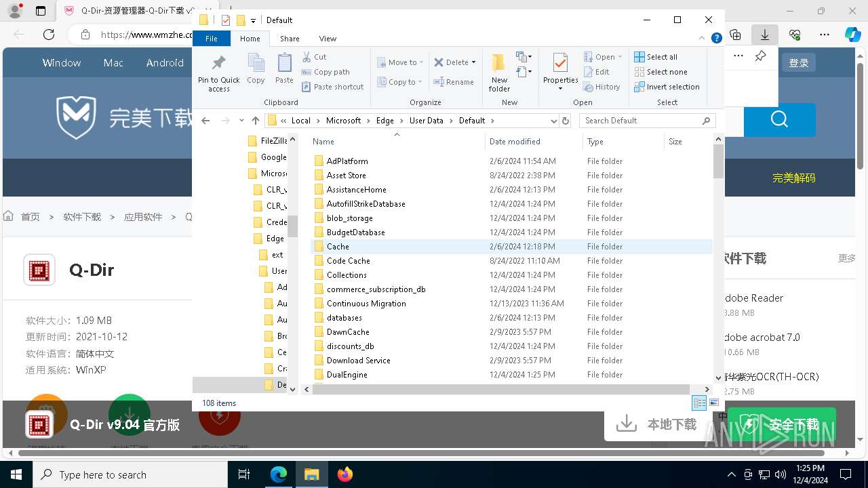The image size is (868, 488).
Task: Sort by Date modified column header
Action: point(534,142)
